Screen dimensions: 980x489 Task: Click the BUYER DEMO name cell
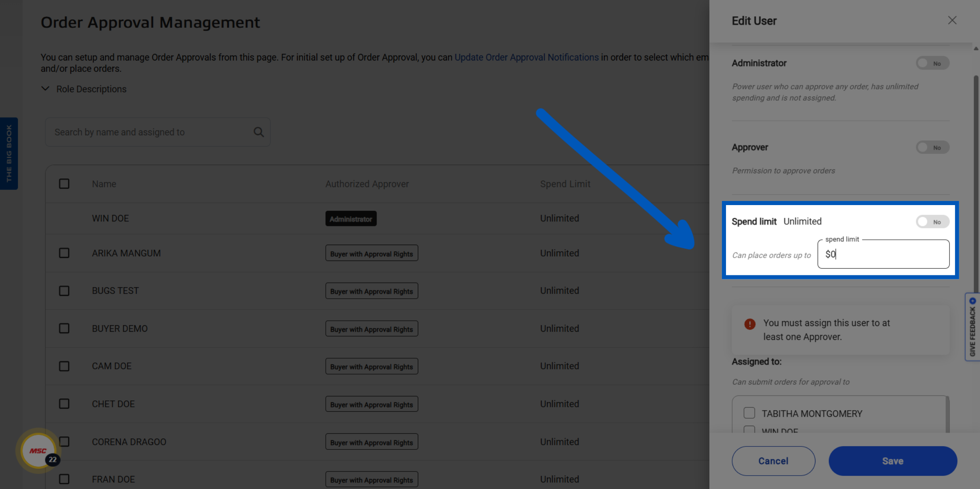(x=120, y=329)
